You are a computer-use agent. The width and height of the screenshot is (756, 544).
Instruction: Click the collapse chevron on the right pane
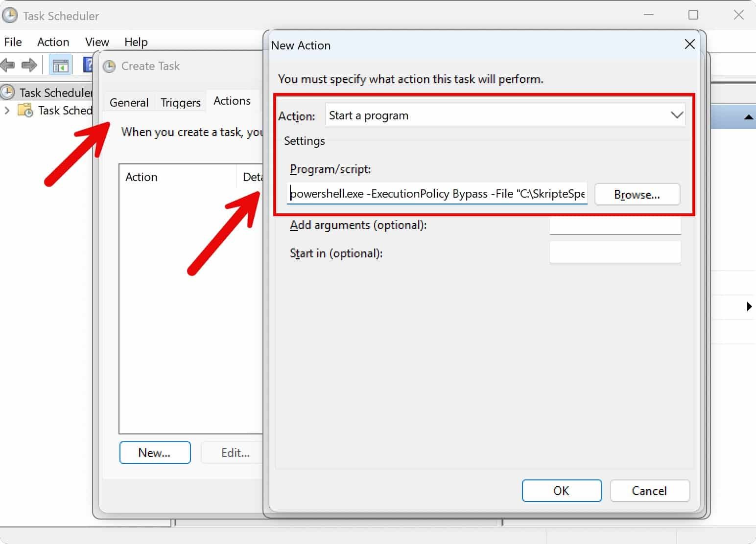(748, 117)
